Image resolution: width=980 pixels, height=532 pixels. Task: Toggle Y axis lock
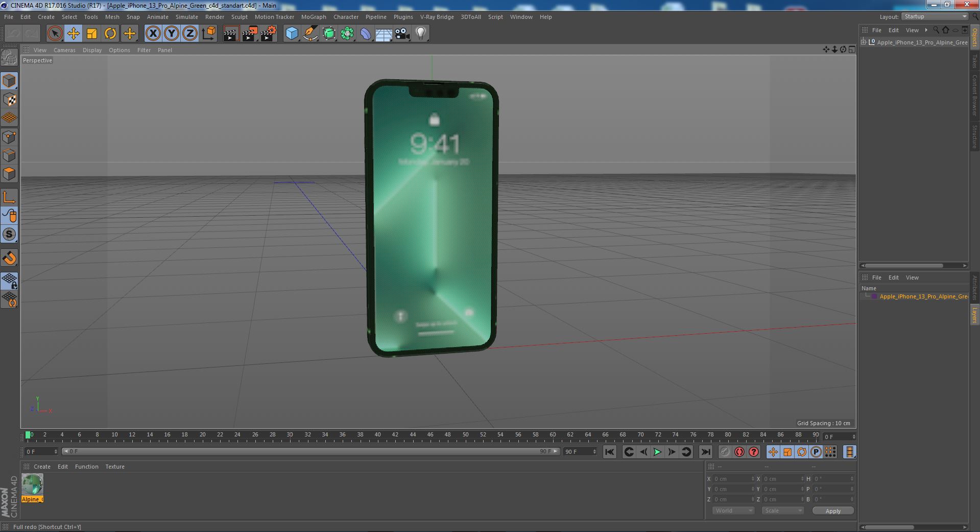[172, 34]
